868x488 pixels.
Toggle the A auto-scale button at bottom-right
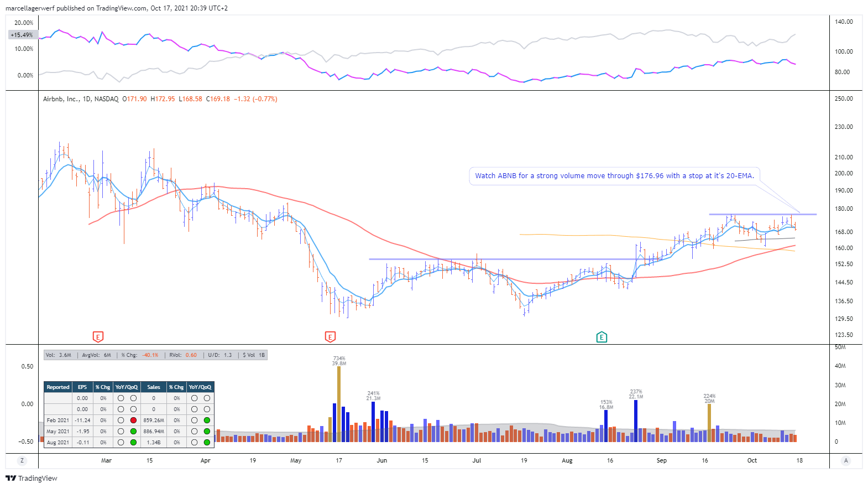tap(846, 460)
